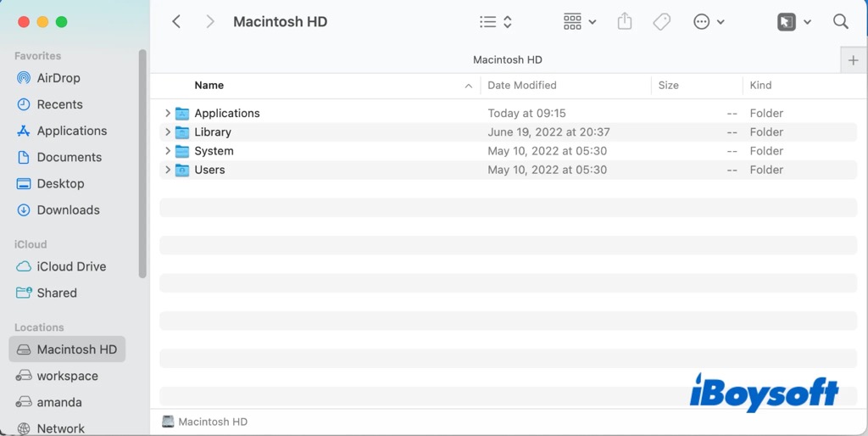Select the Users folder icon
The width and height of the screenshot is (868, 436).
[x=182, y=170]
